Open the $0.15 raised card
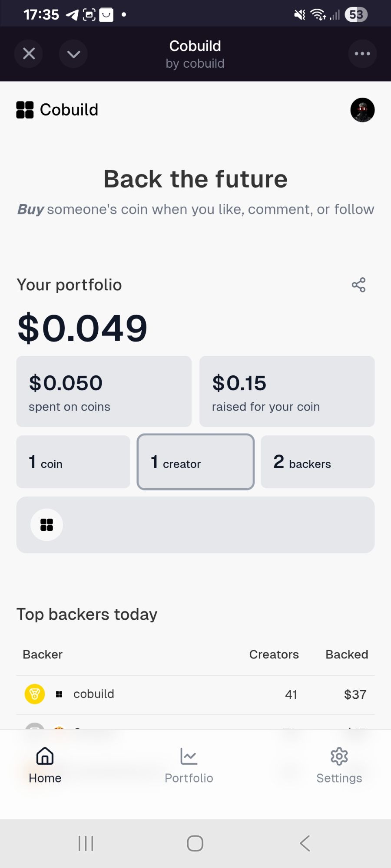The image size is (391, 868). click(287, 391)
